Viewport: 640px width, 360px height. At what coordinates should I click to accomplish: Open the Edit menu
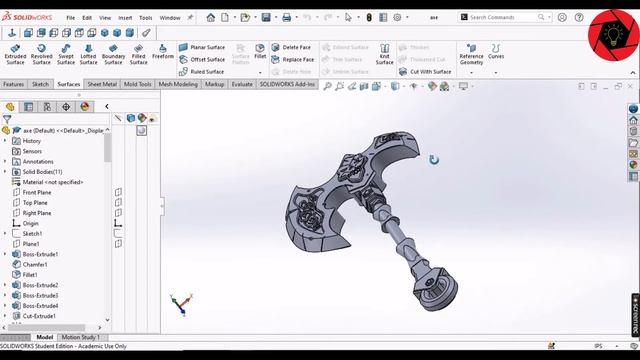click(x=87, y=18)
